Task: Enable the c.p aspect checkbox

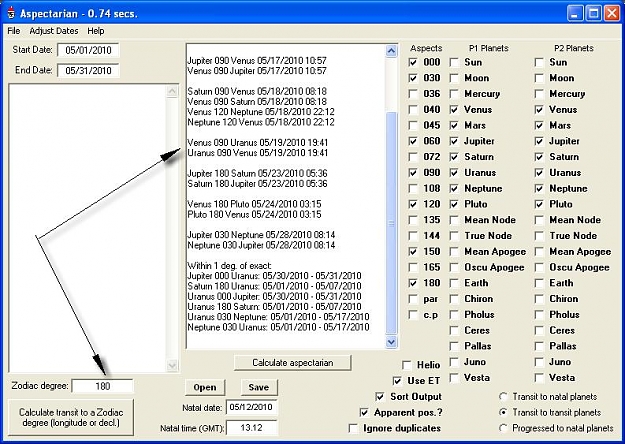Action: click(x=413, y=315)
